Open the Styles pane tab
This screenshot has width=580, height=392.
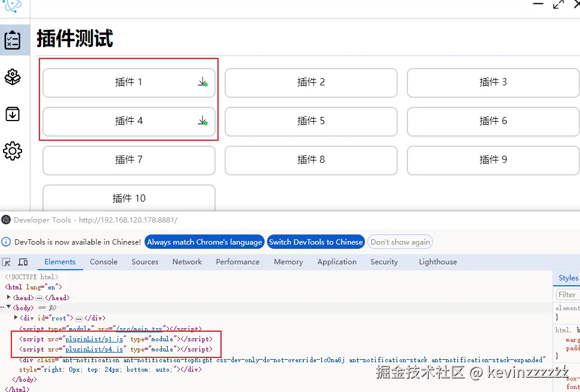pyautogui.click(x=568, y=278)
